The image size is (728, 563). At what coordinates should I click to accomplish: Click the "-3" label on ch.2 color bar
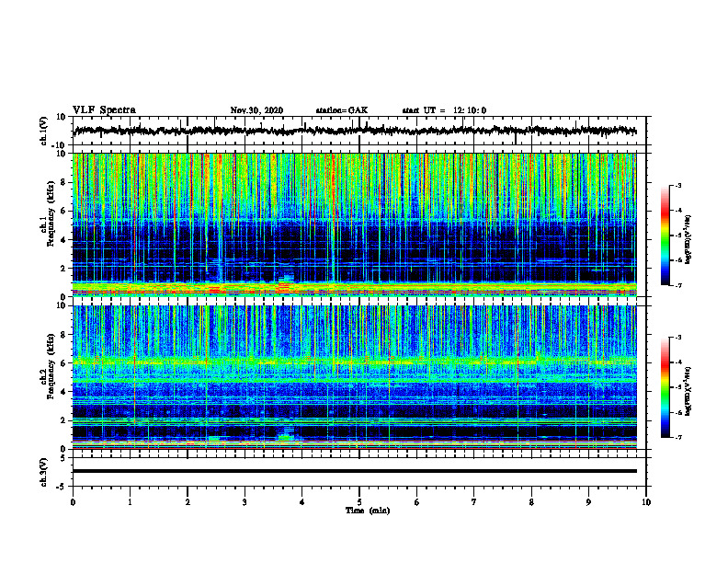click(678, 338)
